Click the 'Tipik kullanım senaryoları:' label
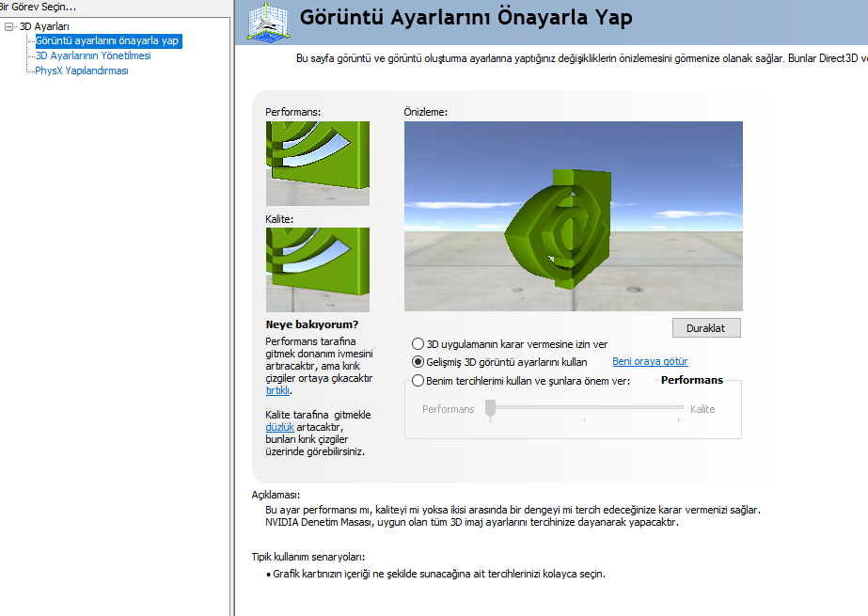The image size is (868, 616). [x=308, y=557]
